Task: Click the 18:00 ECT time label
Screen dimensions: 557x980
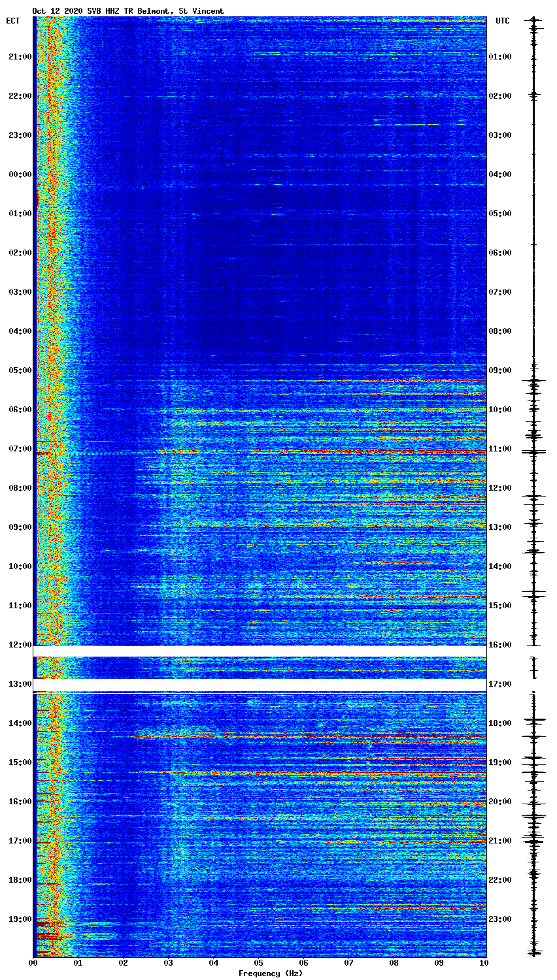Action: point(20,880)
